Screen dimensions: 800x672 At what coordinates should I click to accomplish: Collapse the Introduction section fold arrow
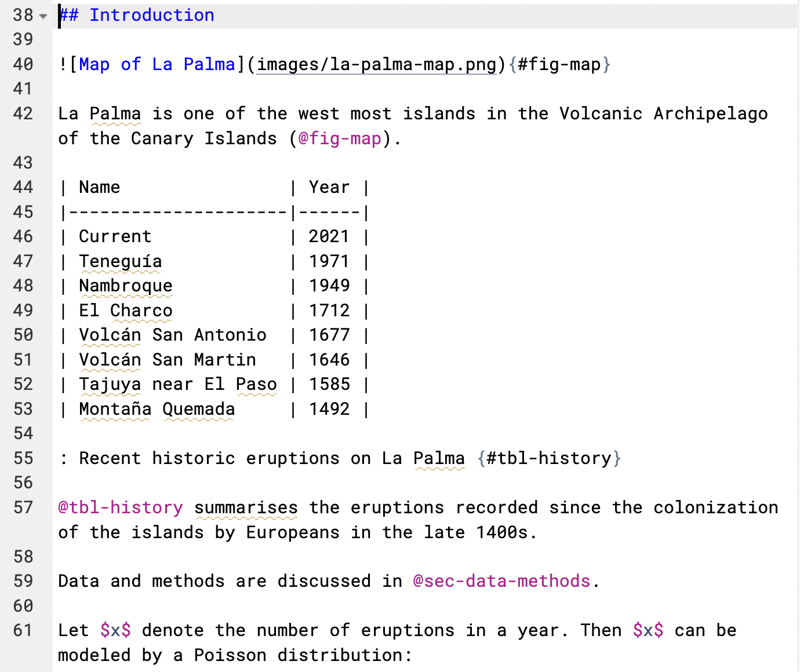tap(43, 16)
